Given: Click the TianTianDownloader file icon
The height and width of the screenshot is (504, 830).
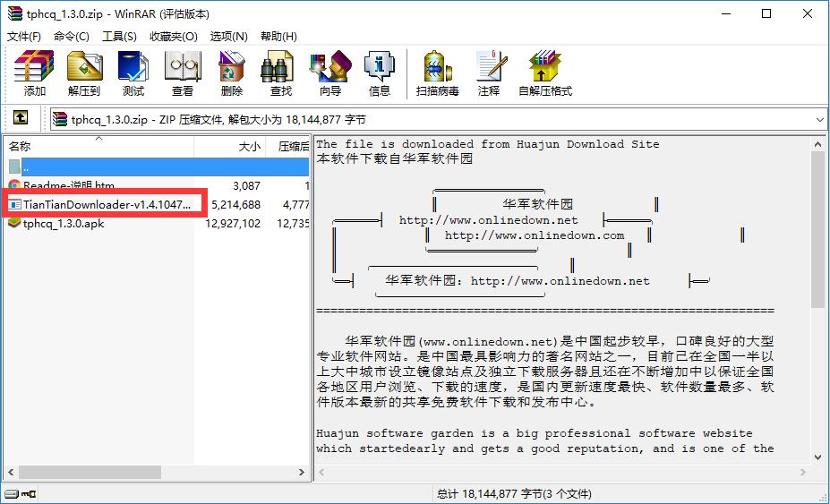Looking at the screenshot, I should pyautogui.click(x=15, y=204).
